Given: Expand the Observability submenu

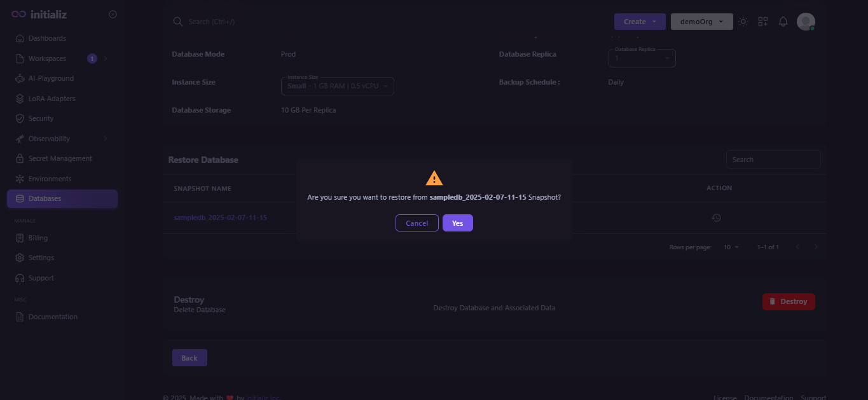Looking at the screenshot, I should [x=62, y=139].
